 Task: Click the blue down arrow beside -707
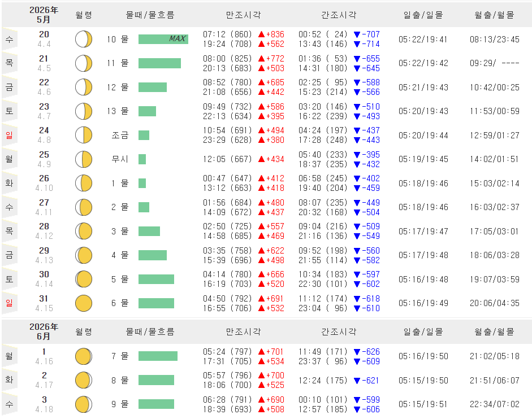point(357,34)
